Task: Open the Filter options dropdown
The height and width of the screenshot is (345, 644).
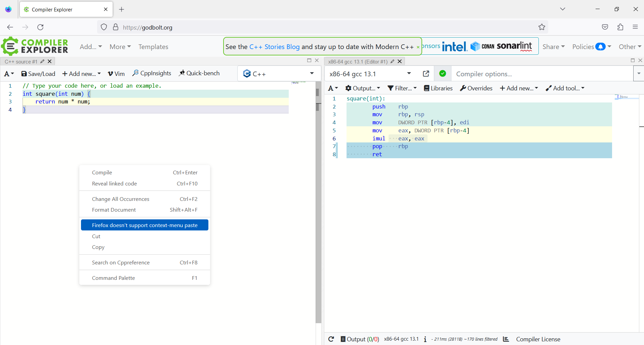Action: point(402,88)
